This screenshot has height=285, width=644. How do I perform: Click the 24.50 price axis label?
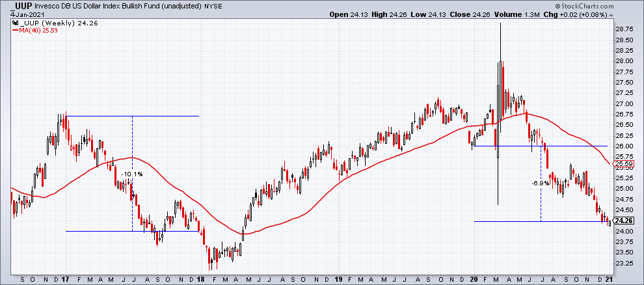[x=623, y=210]
